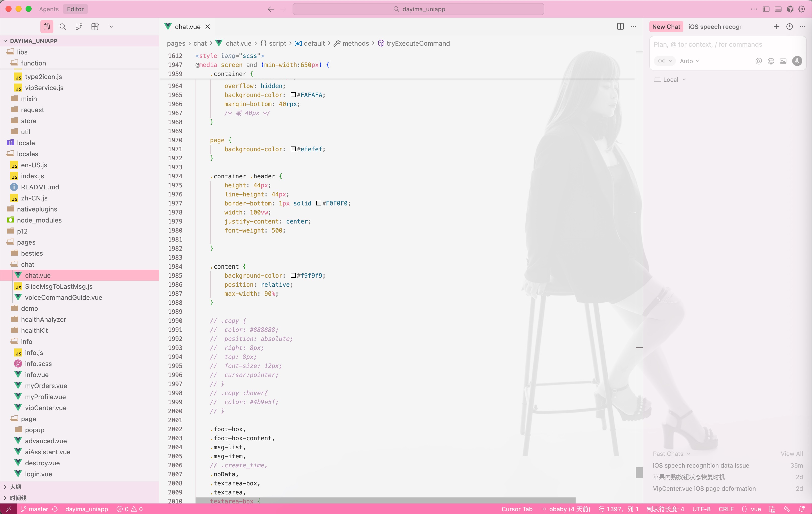Click the View All past chats link

tap(791, 454)
